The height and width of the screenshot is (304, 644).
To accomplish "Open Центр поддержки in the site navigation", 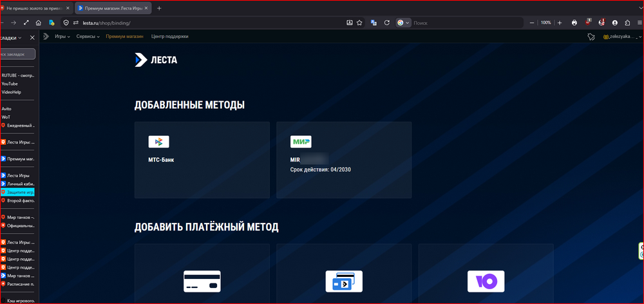I will coord(170,37).
